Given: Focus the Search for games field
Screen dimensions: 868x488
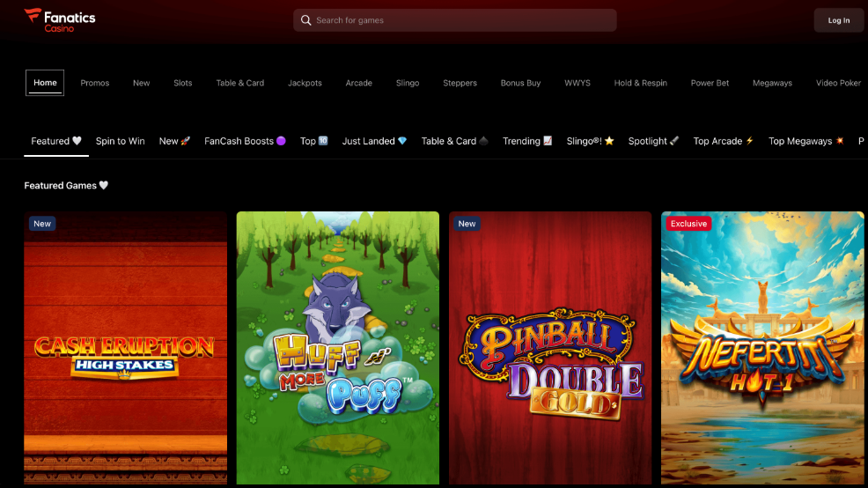Looking at the screenshot, I should point(454,20).
